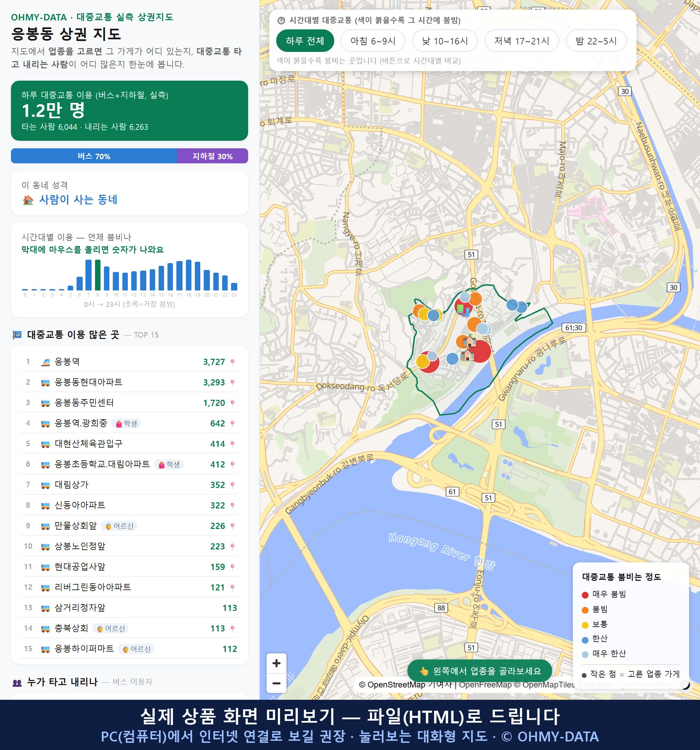Click the map pin icon for 상봉노인정앞

click(x=232, y=547)
